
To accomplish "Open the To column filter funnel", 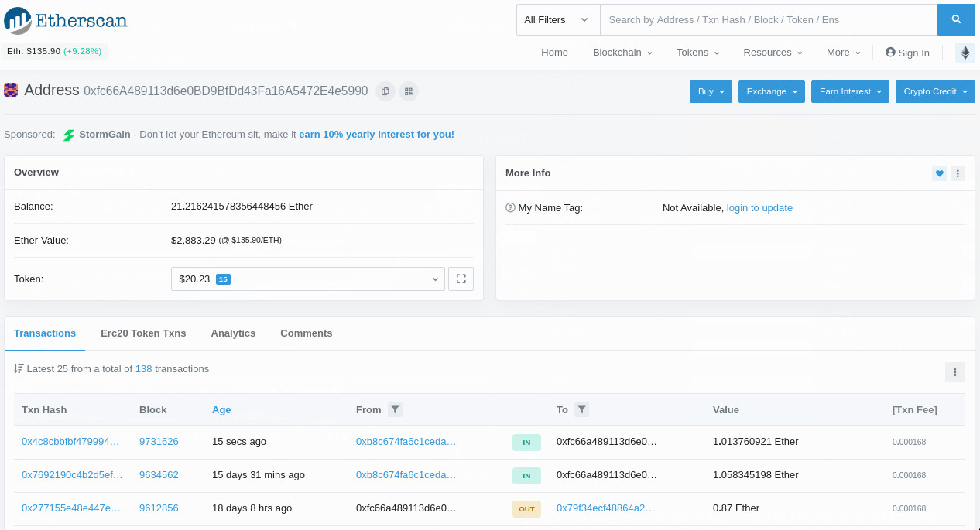I will 581,409.
